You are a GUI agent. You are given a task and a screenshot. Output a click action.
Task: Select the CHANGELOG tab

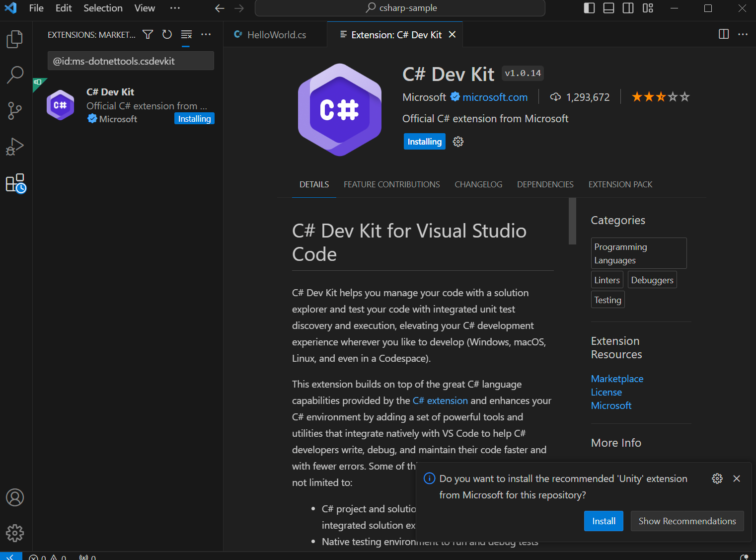coord(478,184)
